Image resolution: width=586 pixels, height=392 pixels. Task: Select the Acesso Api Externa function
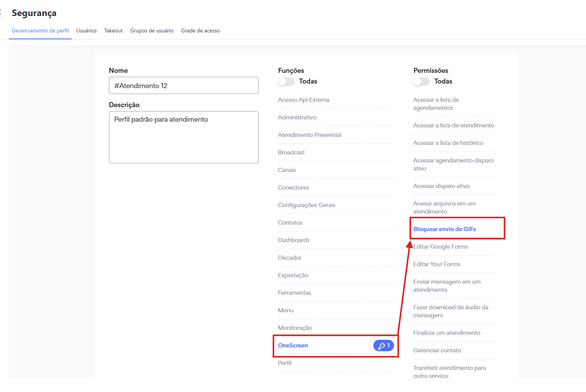[x=303, y=100]
